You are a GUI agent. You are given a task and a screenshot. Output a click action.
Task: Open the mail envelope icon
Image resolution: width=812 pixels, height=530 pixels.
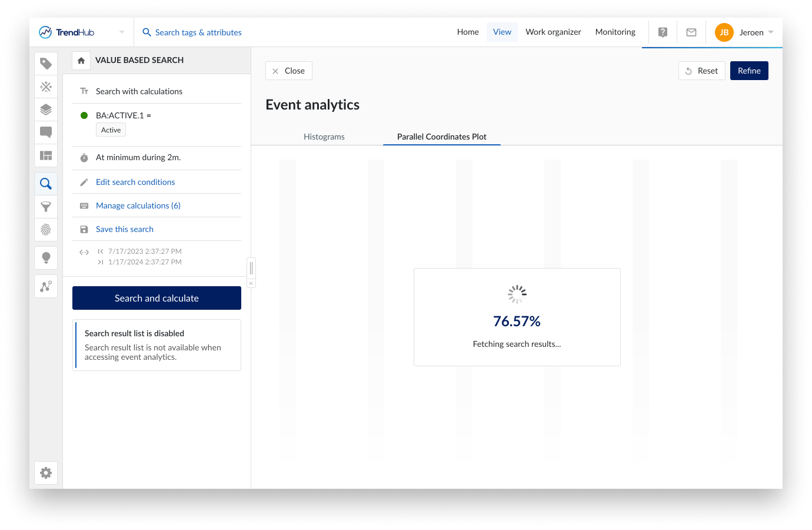[x=691, y=32]
